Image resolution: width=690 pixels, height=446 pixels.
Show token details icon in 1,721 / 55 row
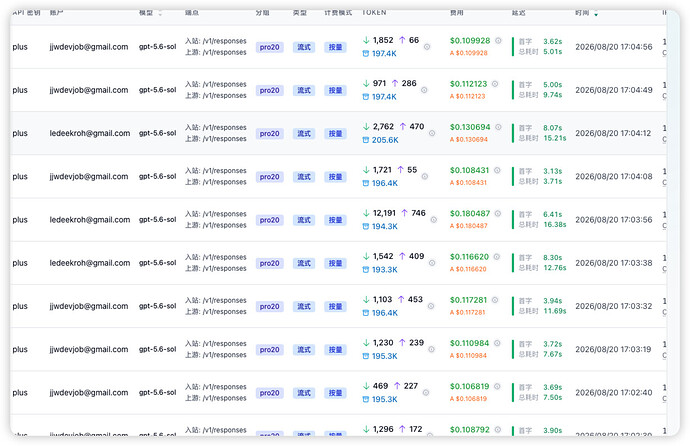tap(425, 176)
